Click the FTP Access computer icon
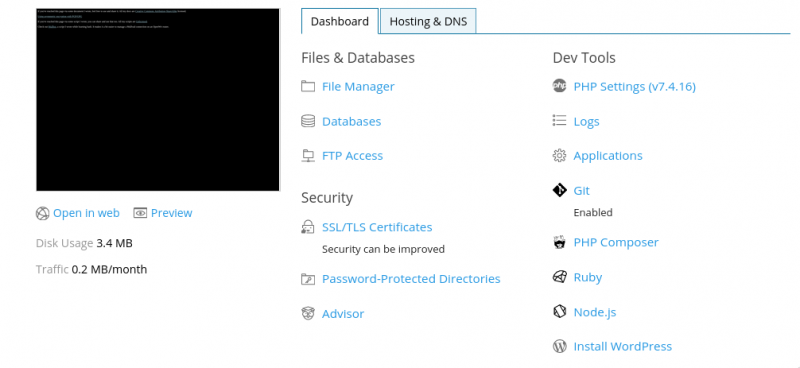 point(308,156)
